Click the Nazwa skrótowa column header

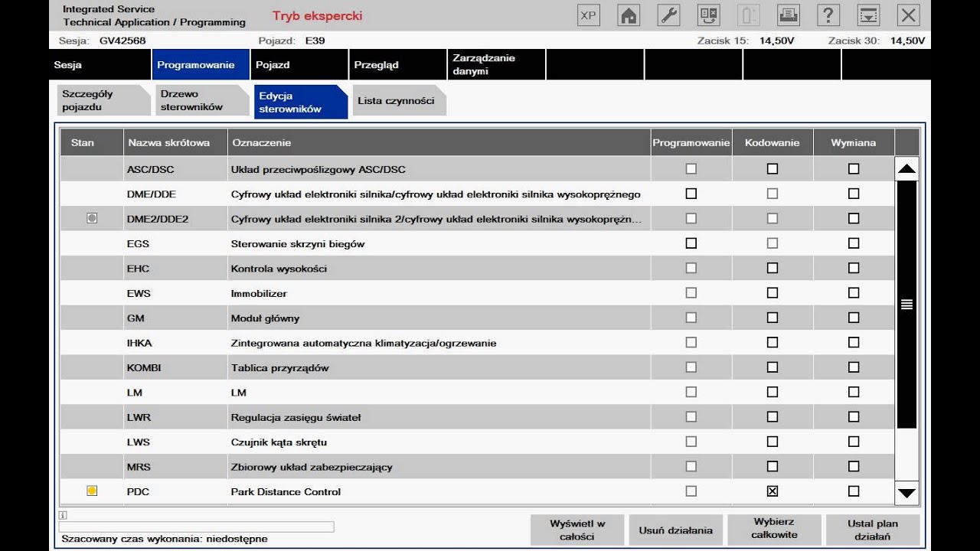pos(176,142)
